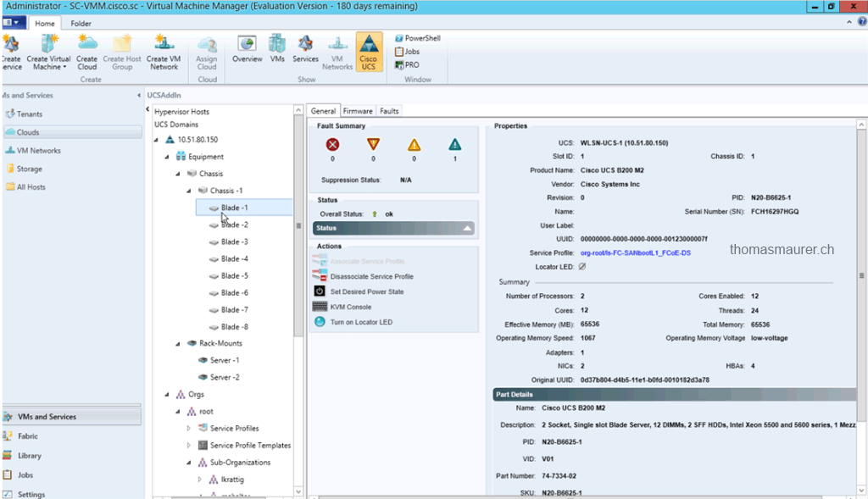The height and width of the screenshot is (499, 868).
Task: Open the General tab
Action: coord(323,111)
